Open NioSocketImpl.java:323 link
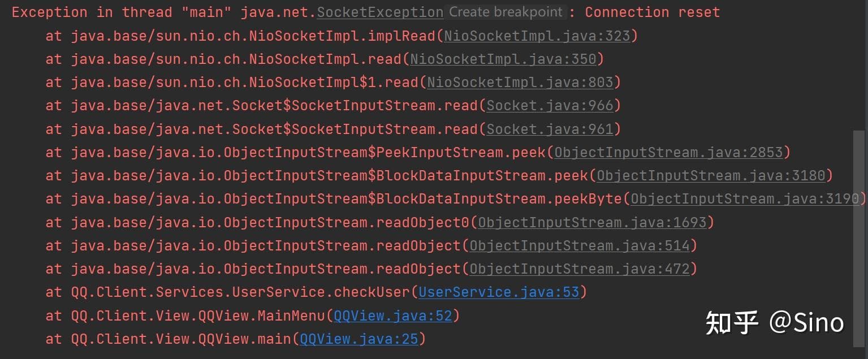 537,36
